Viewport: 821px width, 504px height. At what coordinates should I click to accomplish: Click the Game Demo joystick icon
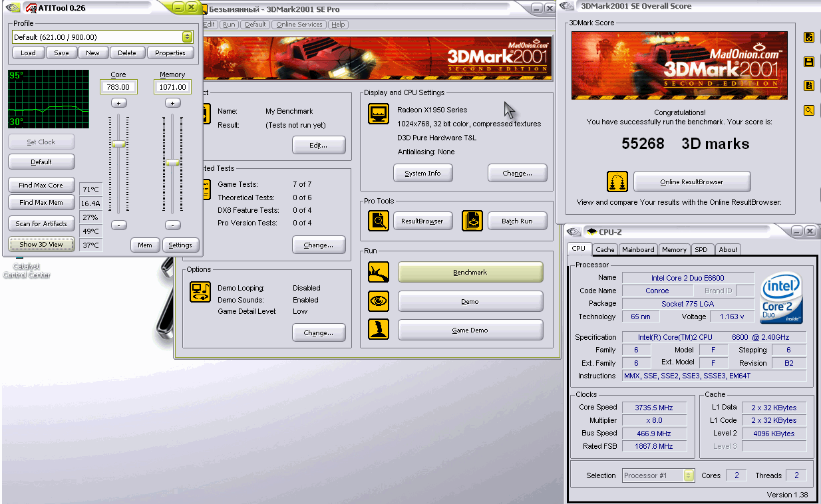pos(379,330)
